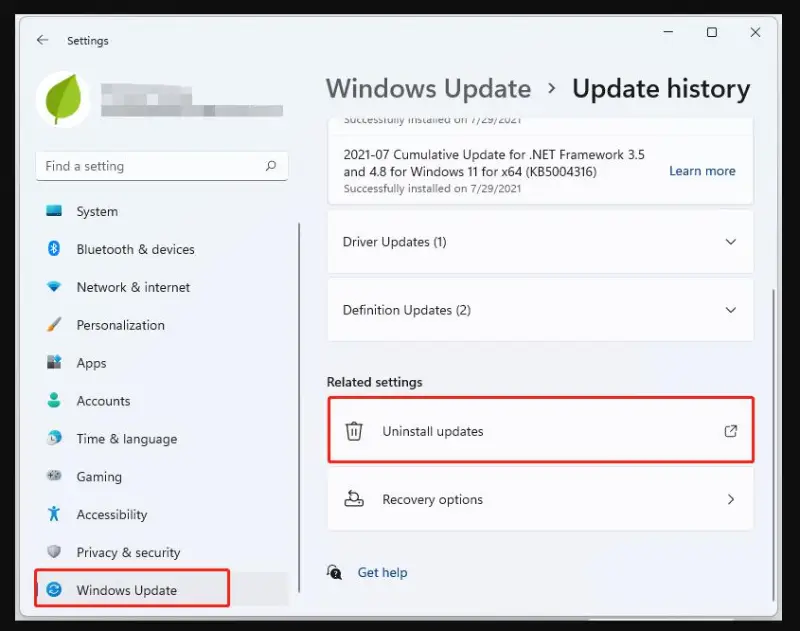The height and width of the screenshot is (631, 800).
Task: Open Recovery options
Action: [x=540, y=499]
